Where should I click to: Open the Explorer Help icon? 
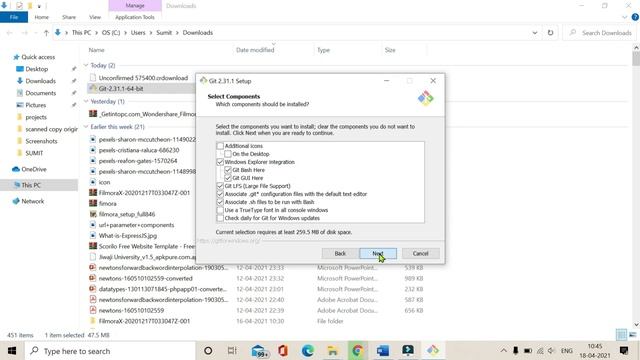(x=635, y=17)
